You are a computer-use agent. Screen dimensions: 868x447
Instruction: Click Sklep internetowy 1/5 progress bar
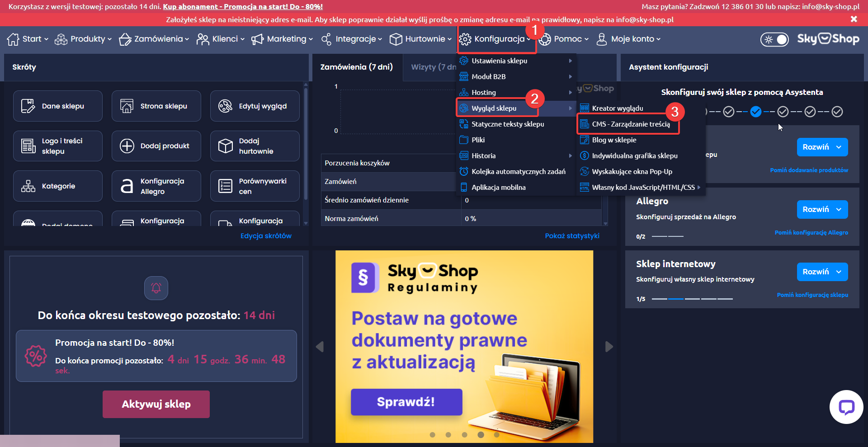pyautogui.click(x=692, y=299)
